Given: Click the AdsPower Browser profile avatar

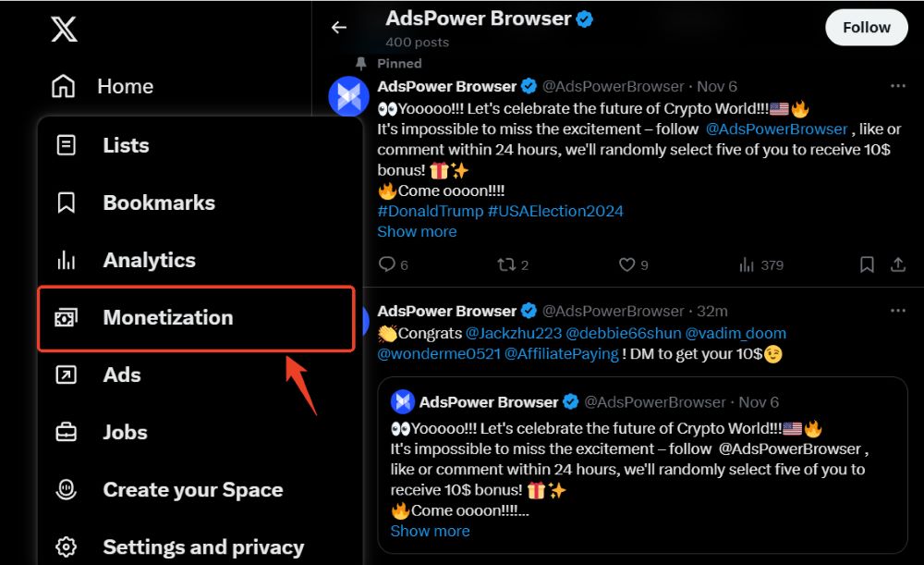Looking at the screenshot, I should click(x=348, y=96).
